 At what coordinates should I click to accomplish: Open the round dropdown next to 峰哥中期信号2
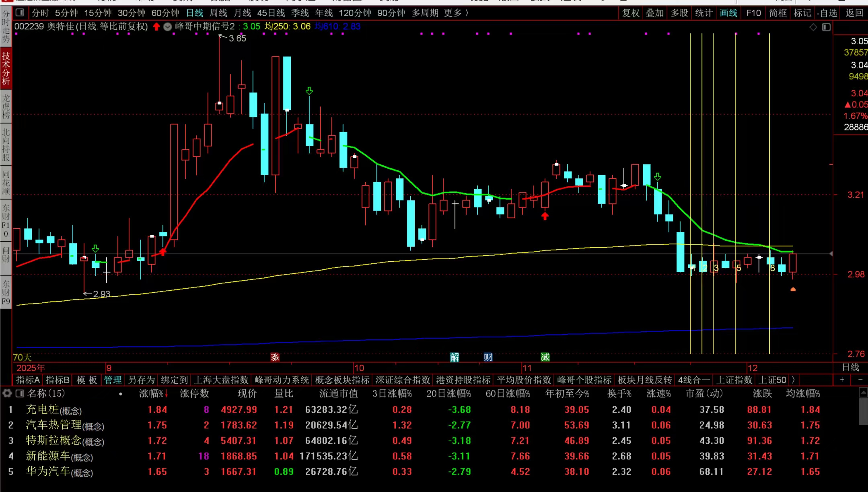click(x=168, y=27)
